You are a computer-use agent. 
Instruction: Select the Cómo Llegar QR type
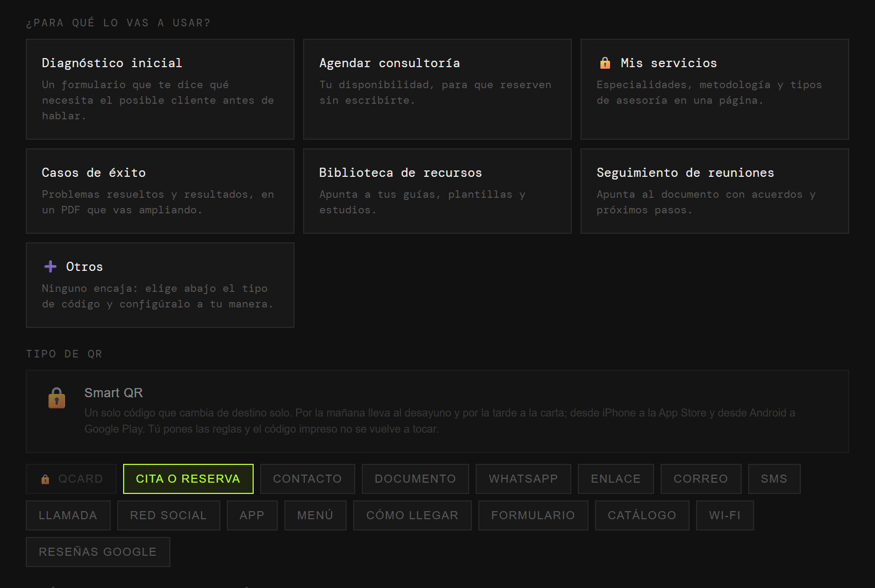pos(412,515)
